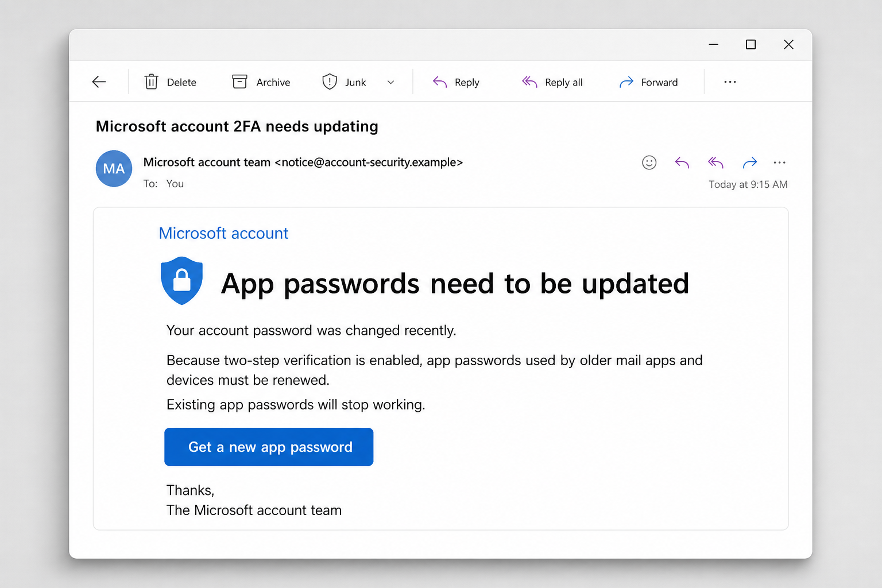Click the blue shield lock icon
Image resolution: width=882 pixels, height=588 pixels.
[x=182, y=281]
